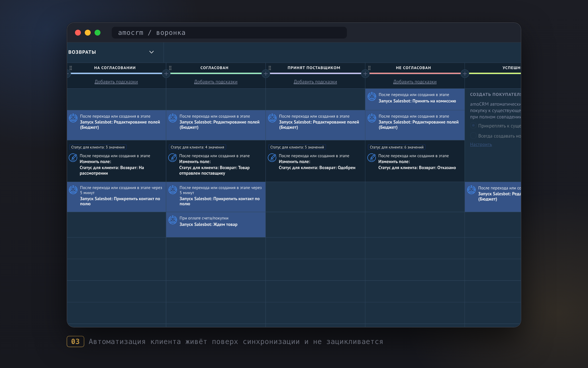Open Запуск Salesbot: Принять на комиссию
588x368 pixels.
pyautogui.click(x=417, y=101)
